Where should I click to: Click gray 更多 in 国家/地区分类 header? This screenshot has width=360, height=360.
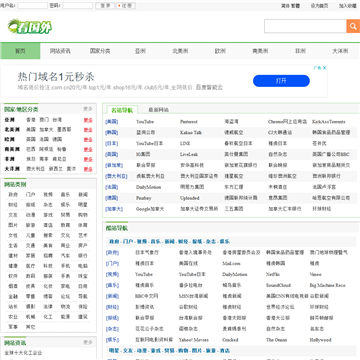click(x=88, y=109)
